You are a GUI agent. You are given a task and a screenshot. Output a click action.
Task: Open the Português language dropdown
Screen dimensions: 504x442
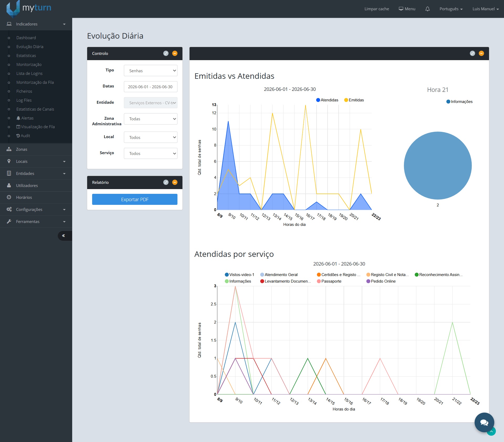coord(451,9)
